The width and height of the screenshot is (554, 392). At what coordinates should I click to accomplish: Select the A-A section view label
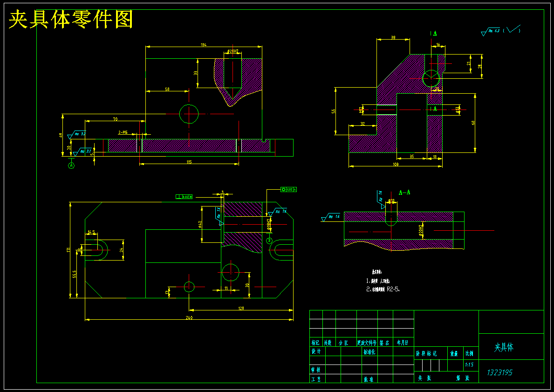(x=404, y=193)
